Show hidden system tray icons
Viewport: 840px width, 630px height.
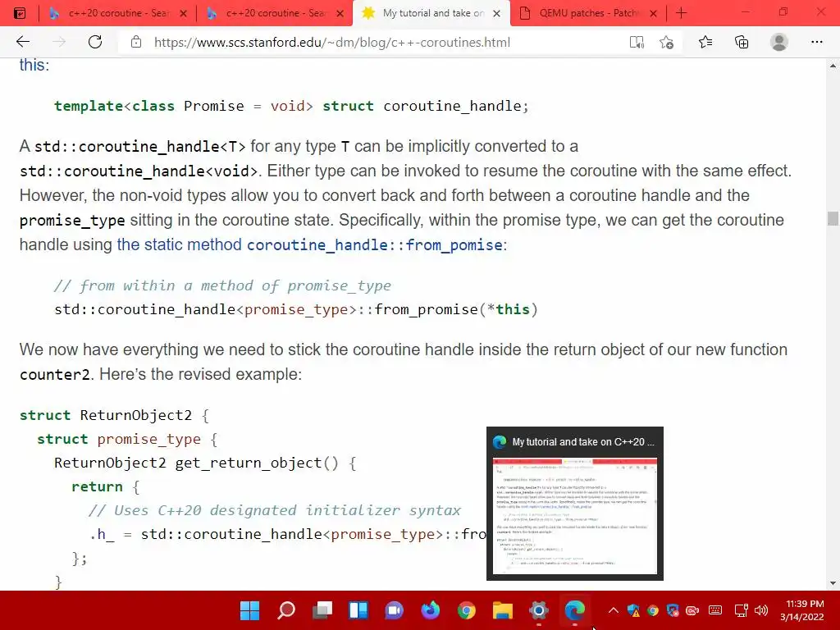[x=614, y=610]
